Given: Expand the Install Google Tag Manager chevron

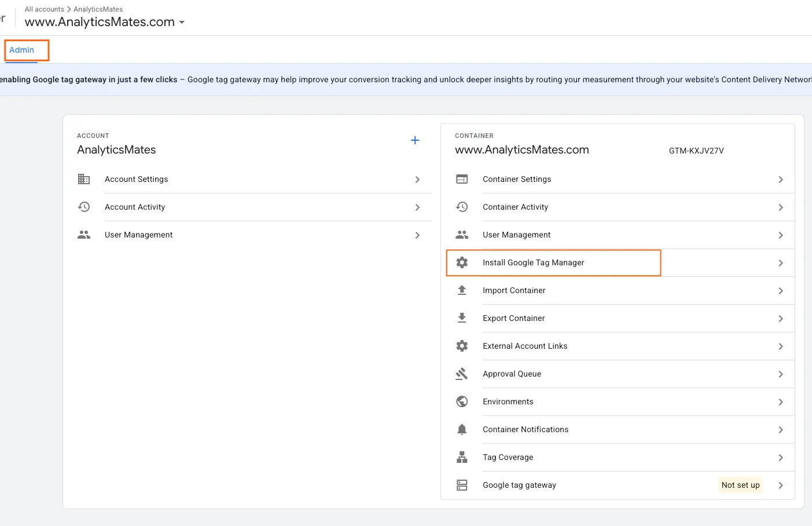Looking at the screenshot, I should (781, 263).
